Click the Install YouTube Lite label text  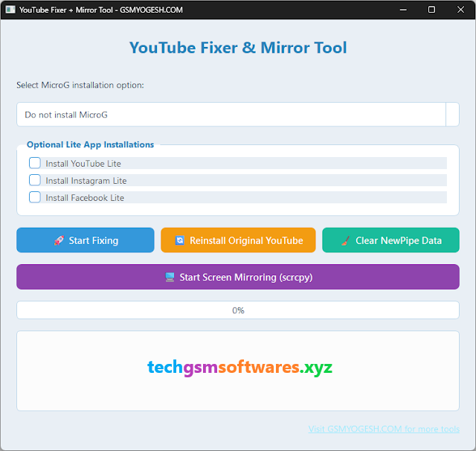pyautogui.click(x=83, y=164)
